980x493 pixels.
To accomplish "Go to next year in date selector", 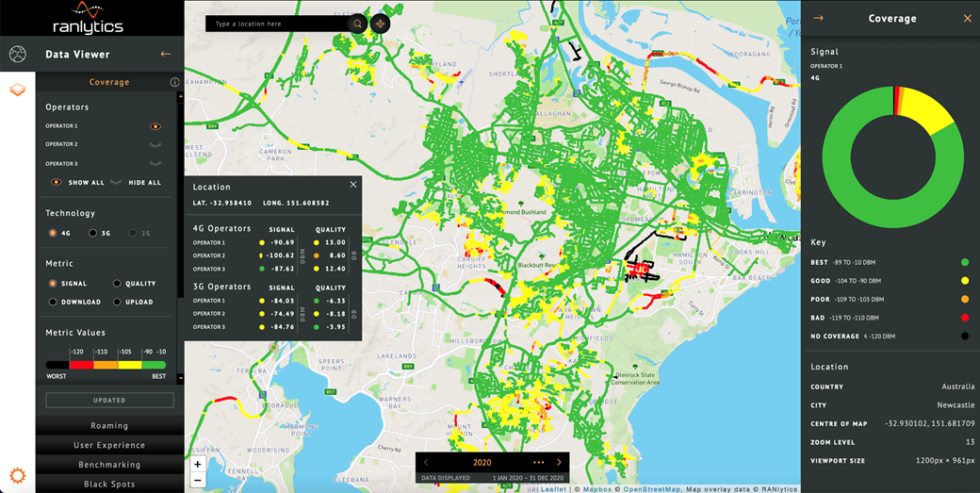I will (x=559, y=463).
